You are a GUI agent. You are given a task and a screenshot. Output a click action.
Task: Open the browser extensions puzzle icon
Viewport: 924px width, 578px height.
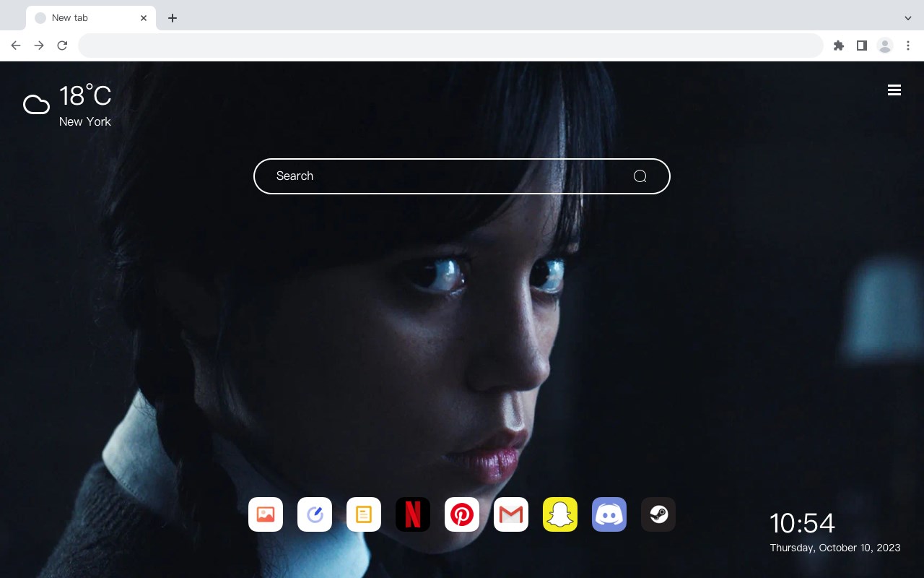pyautogui.click(x=838, y=46)
